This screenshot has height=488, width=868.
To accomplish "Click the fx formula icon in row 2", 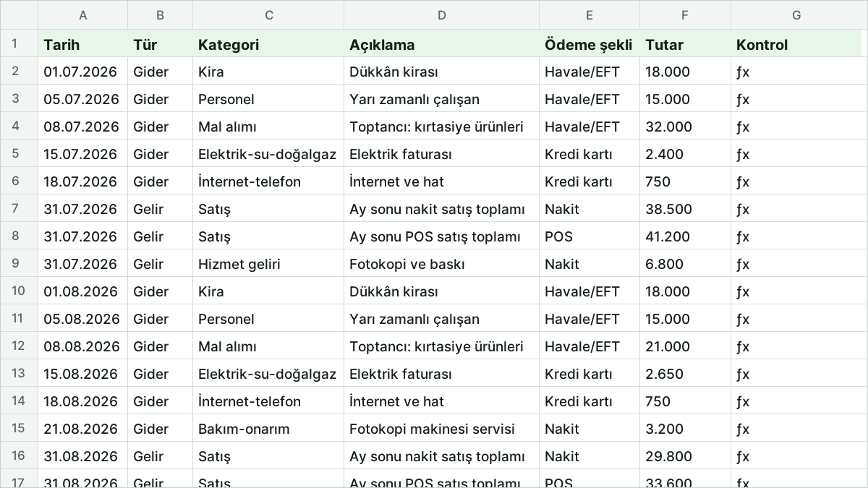I will pyautogui.click(x=743, y=72).
